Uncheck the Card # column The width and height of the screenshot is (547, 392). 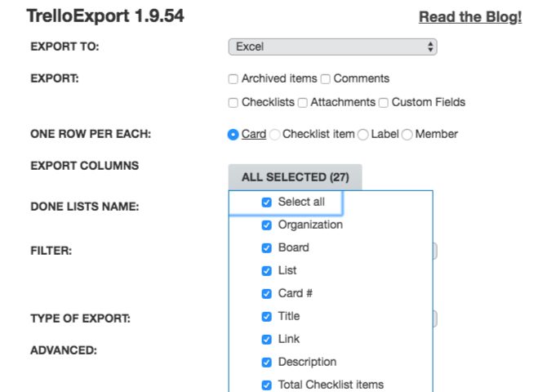[x=266, y=293]
